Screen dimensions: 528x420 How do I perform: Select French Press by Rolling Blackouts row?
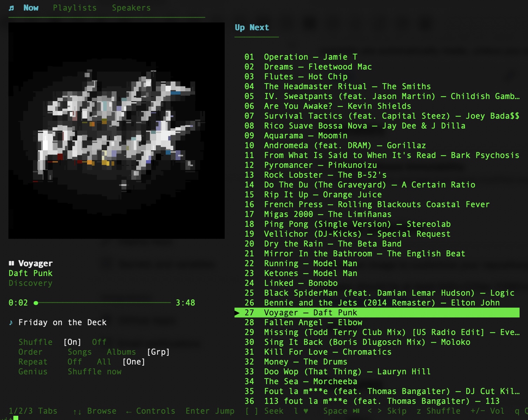[x=377, y=204]
